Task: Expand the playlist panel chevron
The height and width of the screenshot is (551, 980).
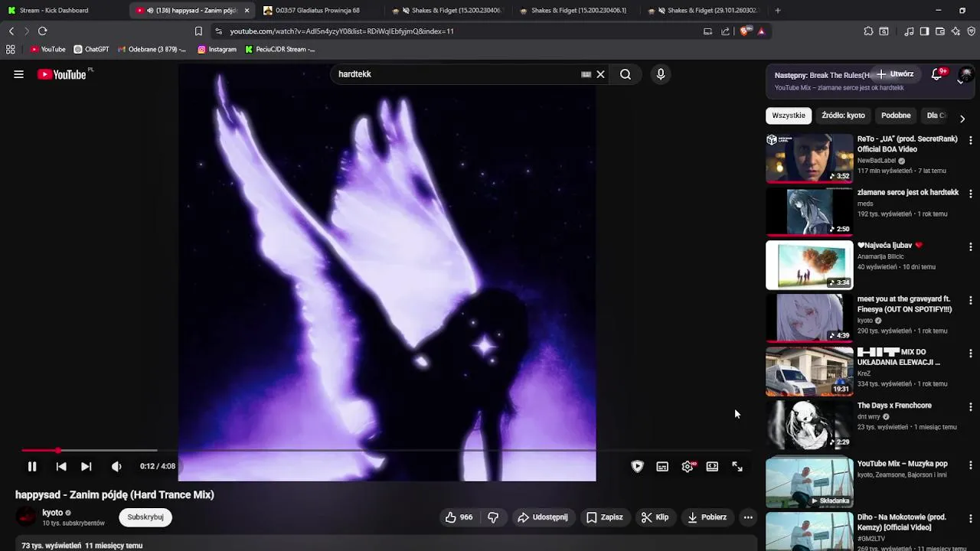Action: [x=960, y=82]
